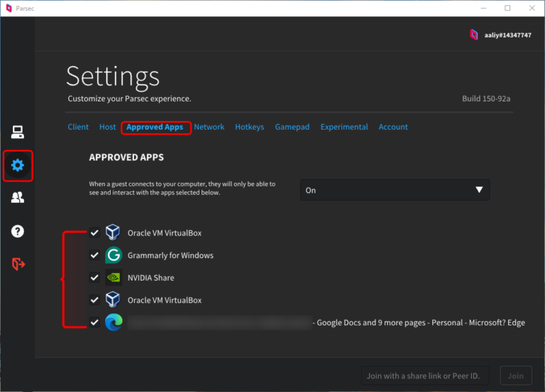The height and width of the screenshot is (392, 545).
Task: Open the Gamepad settings tab
Action: click(x=292, y=127)
